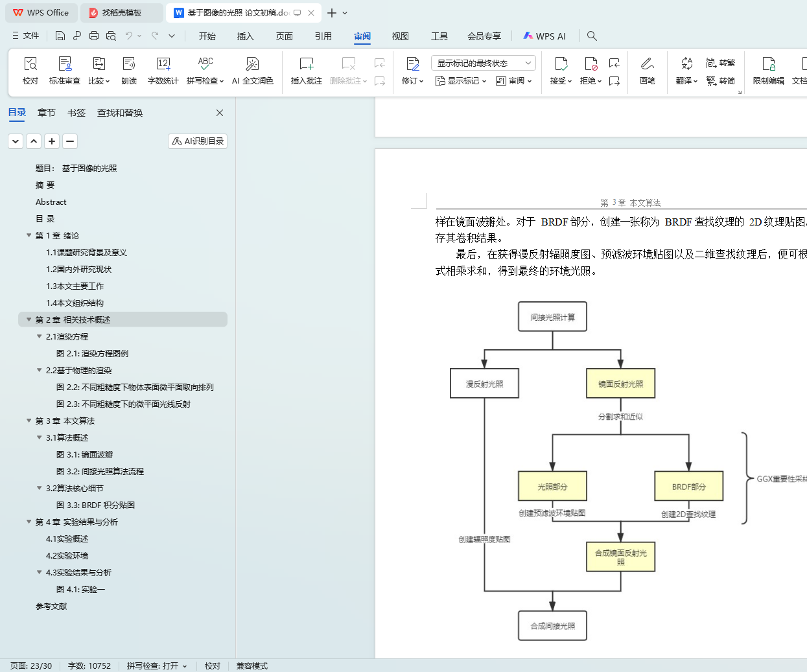Collapse 第 2 章 相关技术概述 node
807x672 pixels.
point(29,319)
